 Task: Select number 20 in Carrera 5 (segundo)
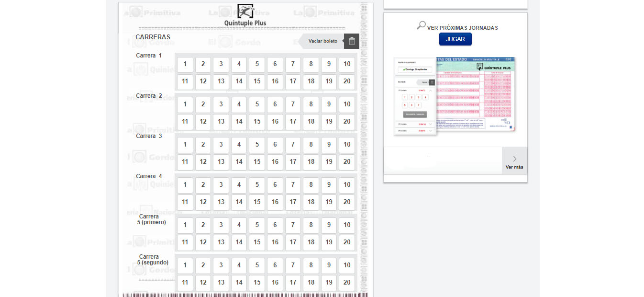[x=347, y=283]
